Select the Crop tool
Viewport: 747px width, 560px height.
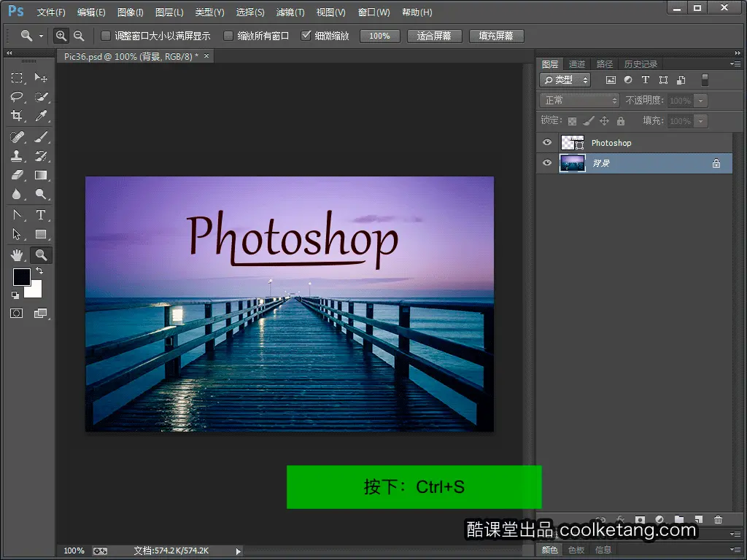click(17, 116)
